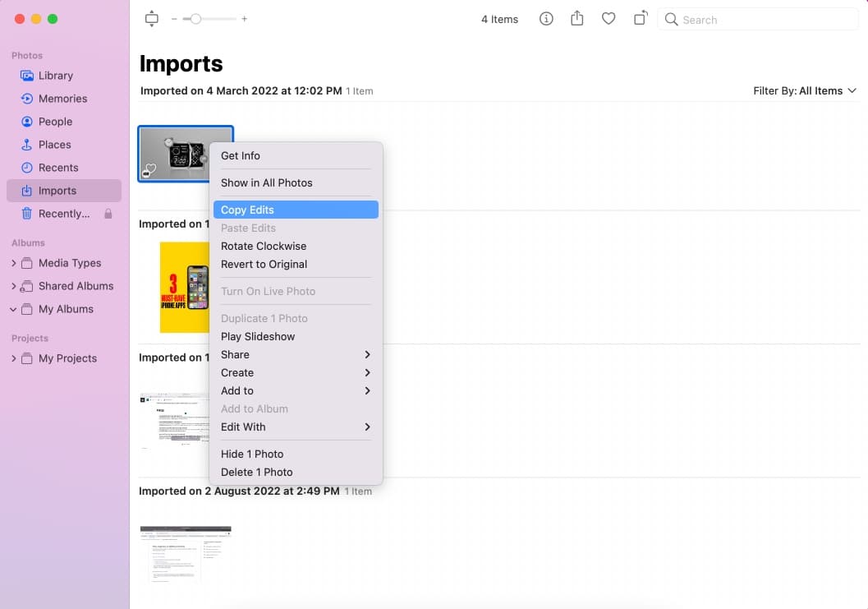Click 'Imported on 2 August 2022 at 2:49 PM'
Screen dimensions: 868x609
click(239, 491)
